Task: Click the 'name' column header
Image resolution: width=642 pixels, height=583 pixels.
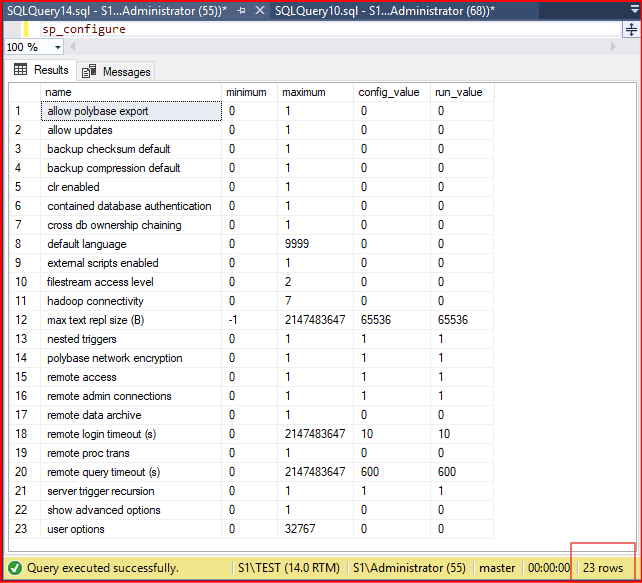Action: pyautogui.click(x=58, y=92)
